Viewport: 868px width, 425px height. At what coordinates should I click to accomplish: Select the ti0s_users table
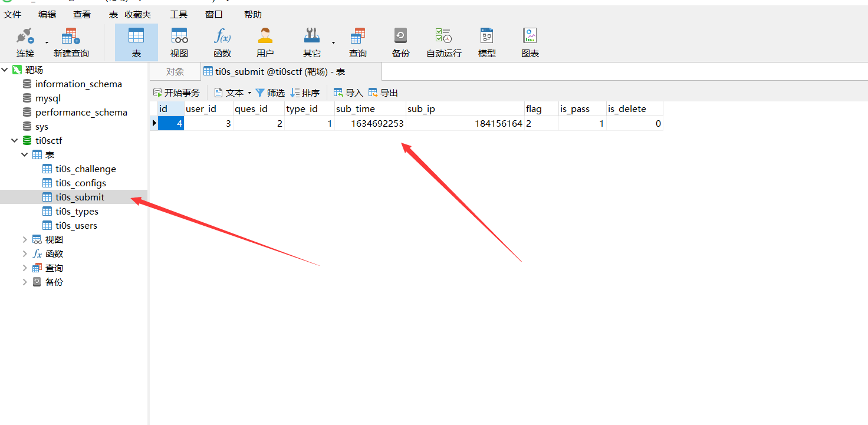[76, 226]
